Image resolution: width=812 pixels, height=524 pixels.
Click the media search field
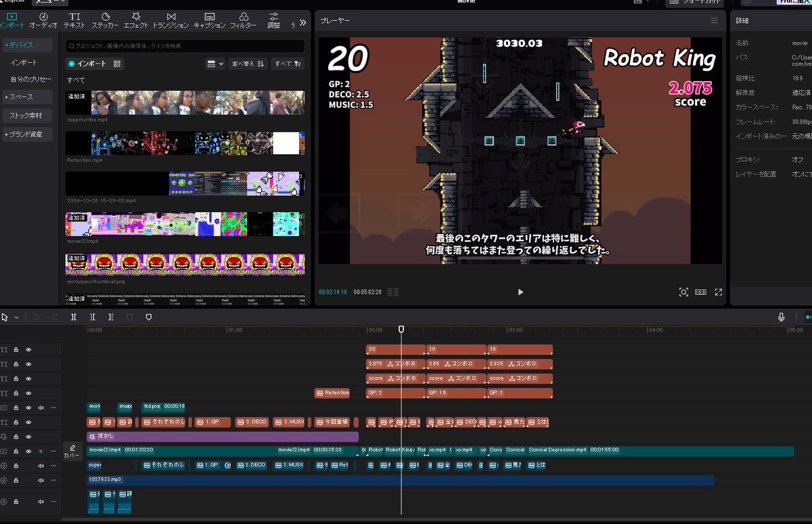[x=185, y=46]
